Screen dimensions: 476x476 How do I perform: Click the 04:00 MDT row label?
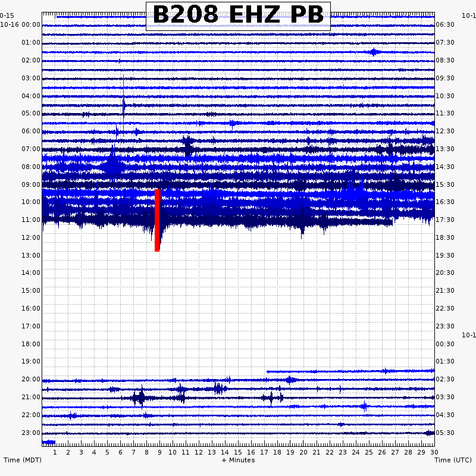point(31,96)
